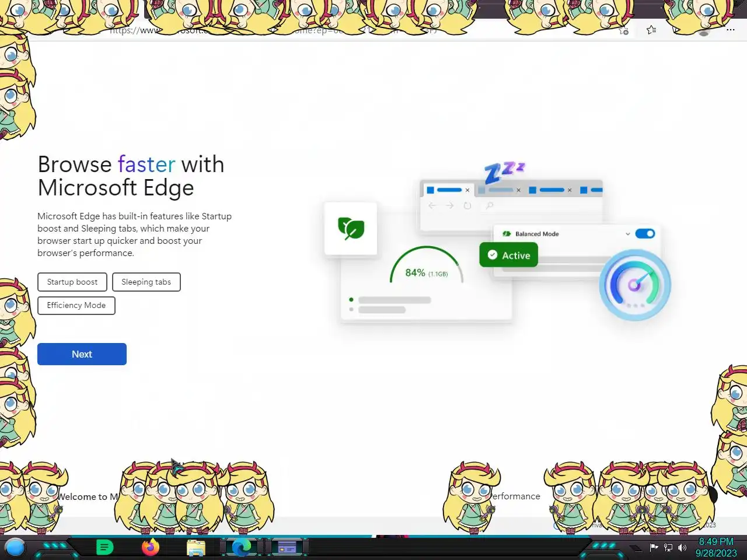Open the Action Center flag icon

(654, 547)
